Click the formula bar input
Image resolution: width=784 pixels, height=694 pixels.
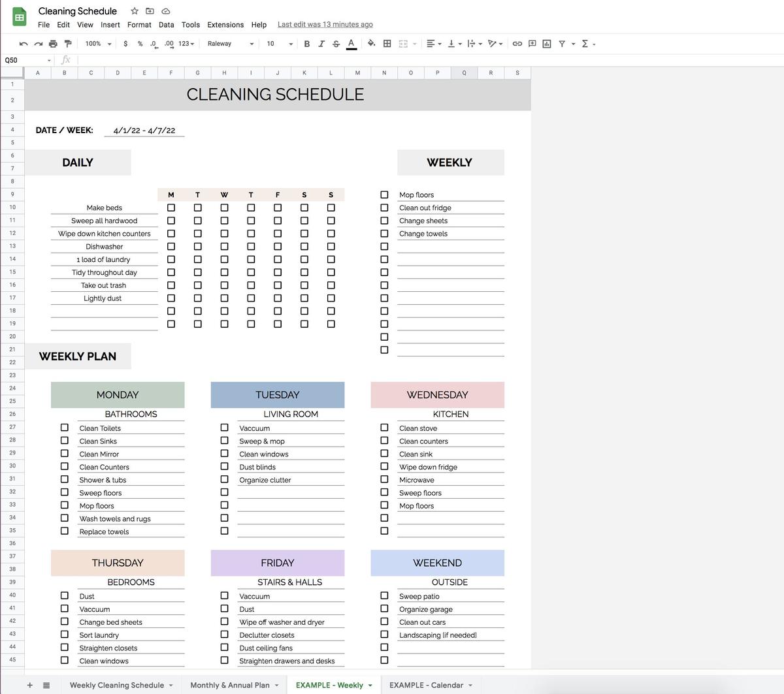(x=430, y=60)
